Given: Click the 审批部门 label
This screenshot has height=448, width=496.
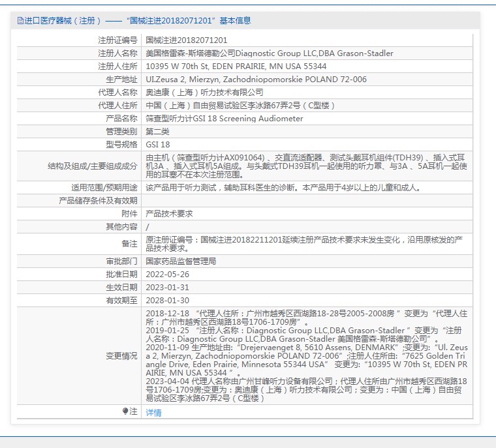Looking at the screenshot, I should [x=121, y=261].
